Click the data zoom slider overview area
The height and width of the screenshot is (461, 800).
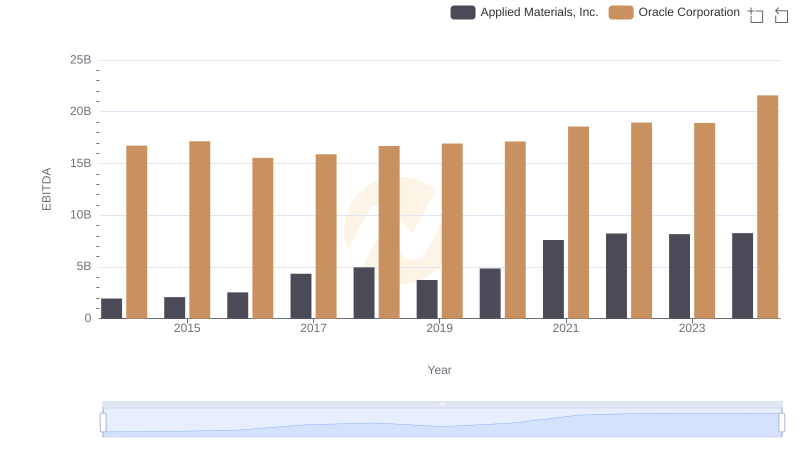pos(442,423)
